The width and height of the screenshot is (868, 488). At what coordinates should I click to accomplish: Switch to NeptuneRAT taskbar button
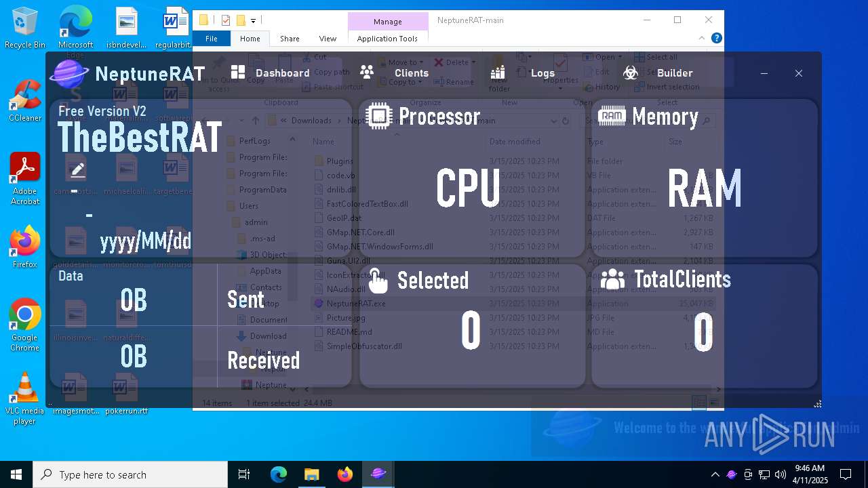pos(378,474)
